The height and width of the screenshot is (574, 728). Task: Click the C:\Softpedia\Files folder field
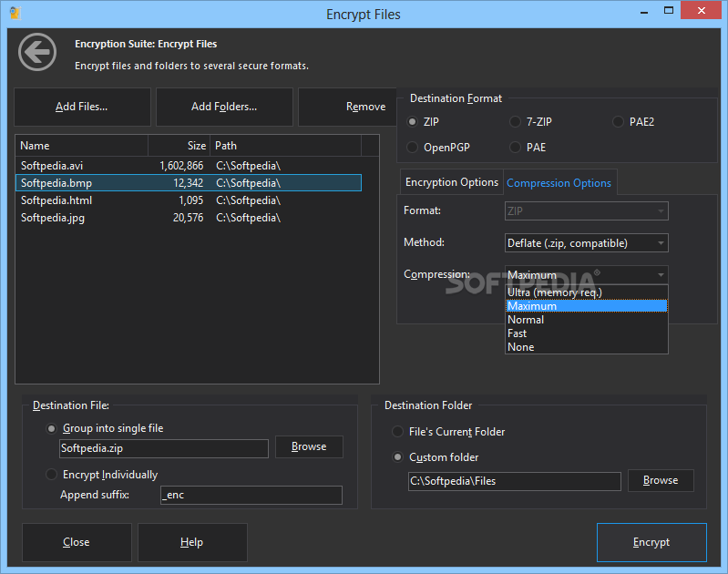[x=515, y=481]
